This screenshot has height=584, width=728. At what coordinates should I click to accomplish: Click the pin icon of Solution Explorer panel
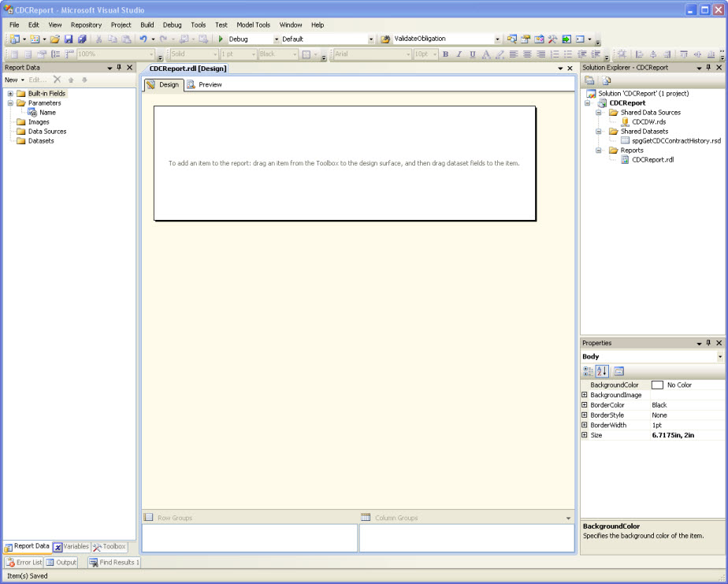(x=708, y=67)
